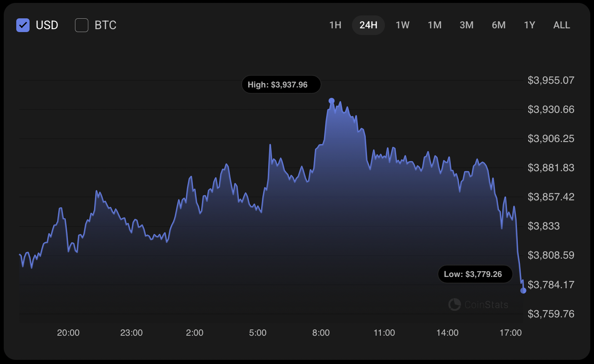Click the low price point marker
594x364 pixels.
[523, 291]
